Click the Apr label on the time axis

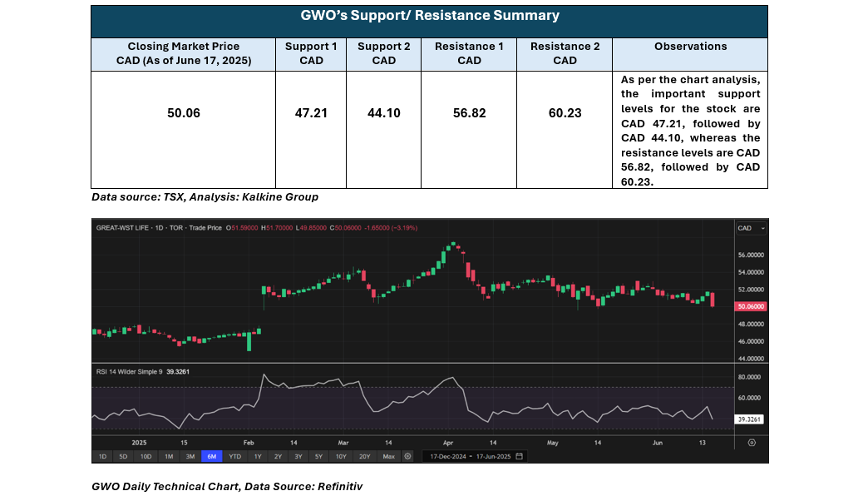tap(448, 443)
